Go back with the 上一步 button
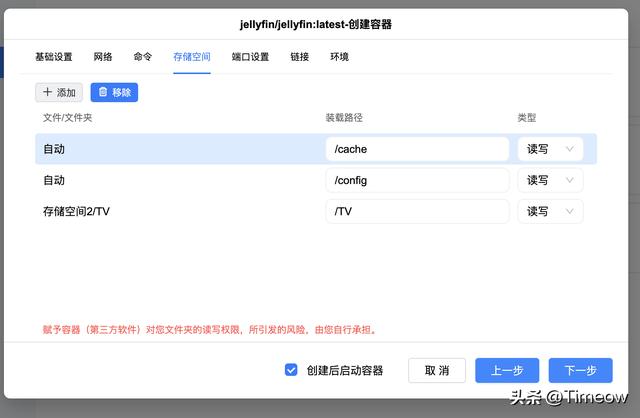Screen dimensions: 640x418 (507, 370)
